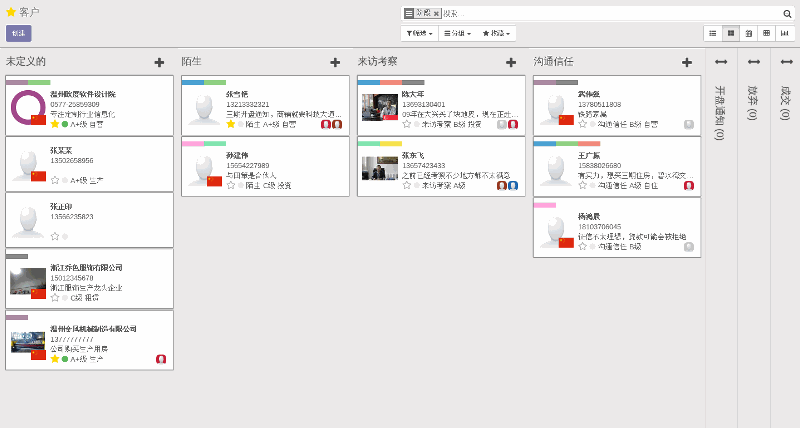Switch to list view icon
The image size is (800, 428).
click(x=713, y=33)
